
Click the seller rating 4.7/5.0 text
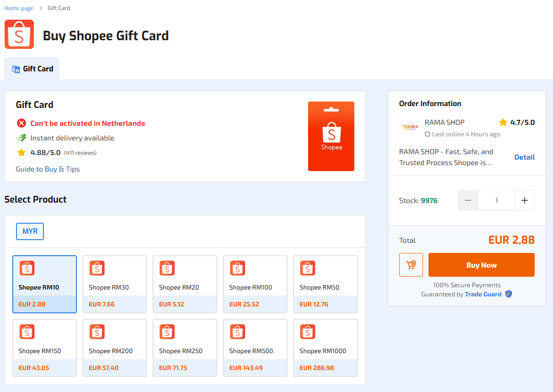(522, 122)
